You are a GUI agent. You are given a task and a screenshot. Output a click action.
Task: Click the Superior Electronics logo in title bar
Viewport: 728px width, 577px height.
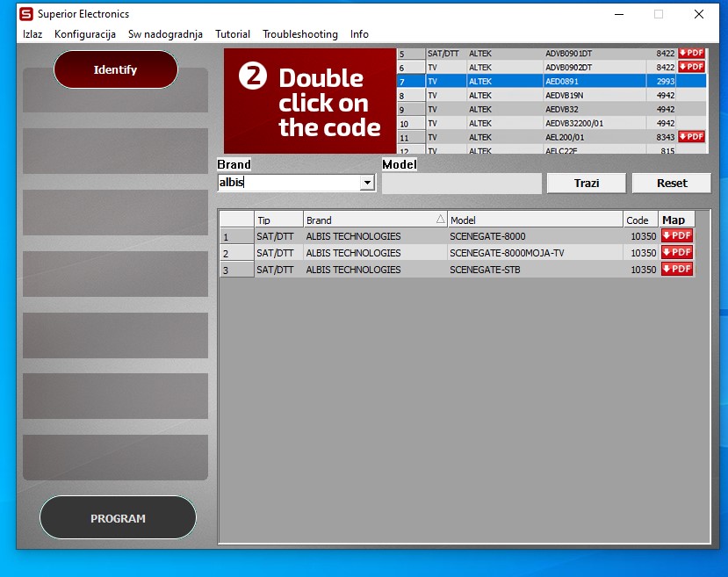pos(26,14)
